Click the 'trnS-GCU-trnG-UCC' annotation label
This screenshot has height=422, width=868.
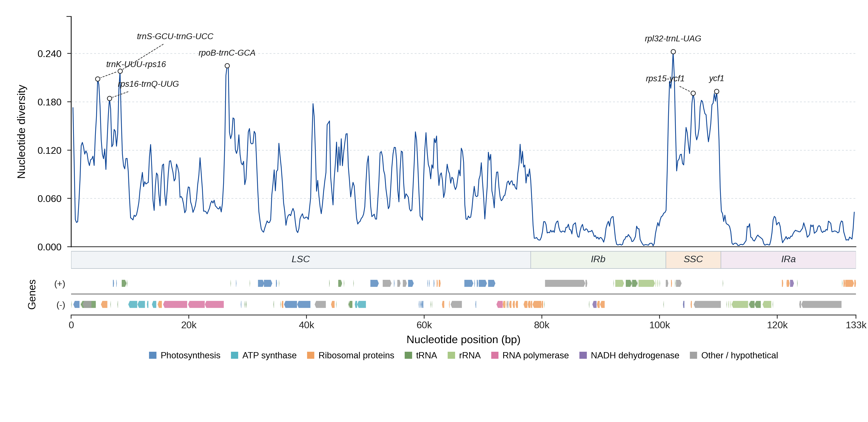[x=175, y=36]
